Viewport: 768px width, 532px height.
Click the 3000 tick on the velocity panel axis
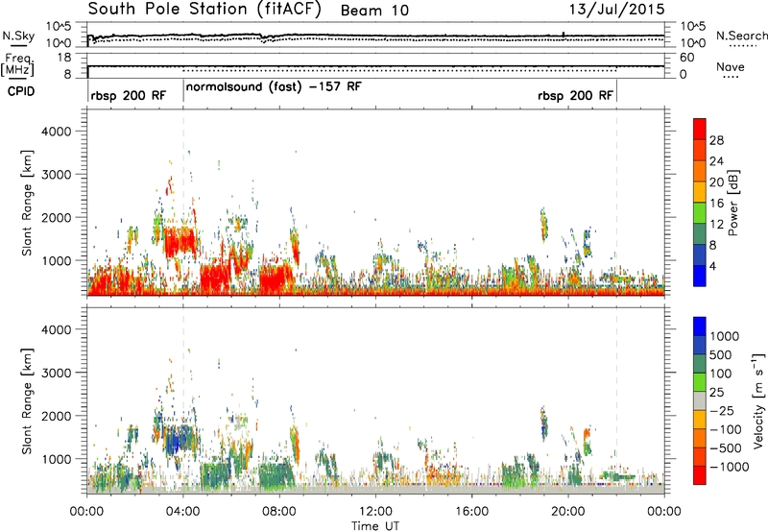point(56,373)
